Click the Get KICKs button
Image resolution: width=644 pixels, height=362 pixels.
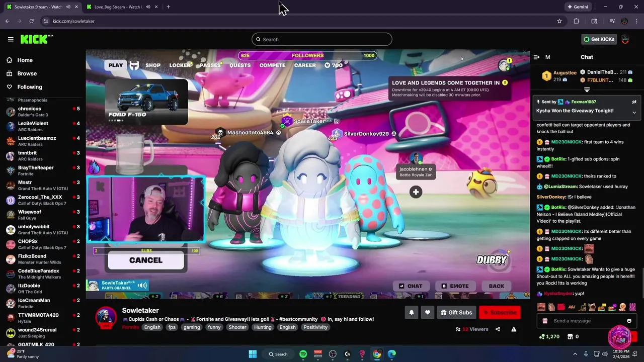coord(599,39)
